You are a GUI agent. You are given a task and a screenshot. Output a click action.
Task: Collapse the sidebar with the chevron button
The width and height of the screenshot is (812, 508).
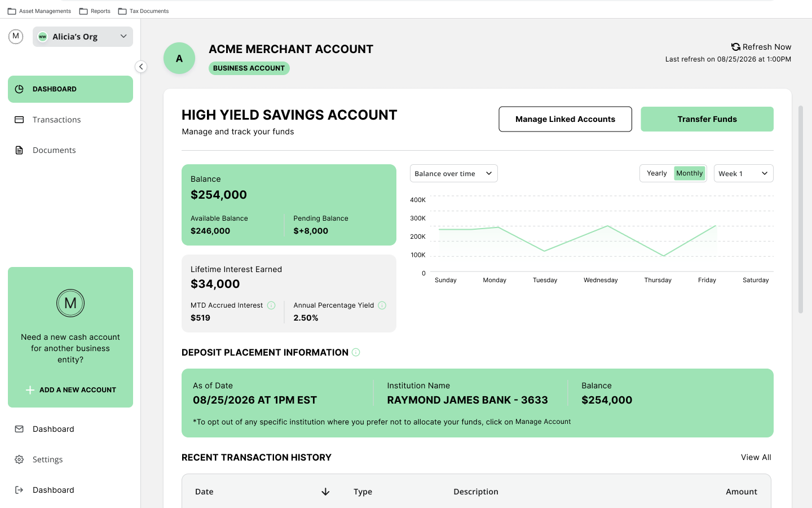point(141,67)
